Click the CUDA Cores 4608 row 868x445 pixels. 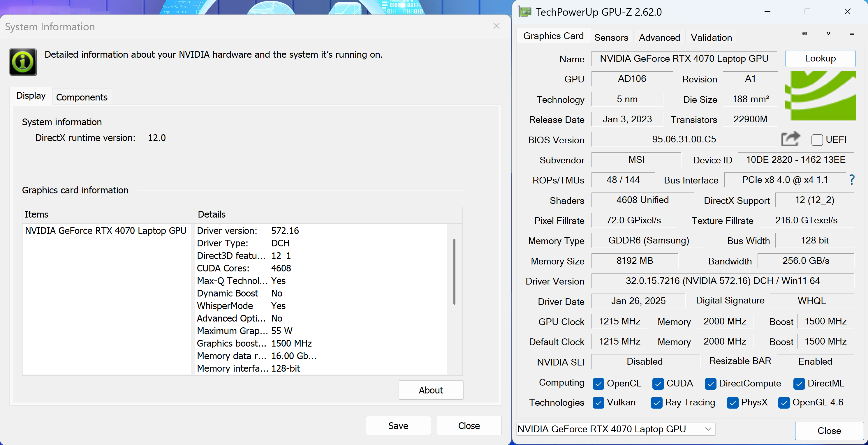(322, 269)
